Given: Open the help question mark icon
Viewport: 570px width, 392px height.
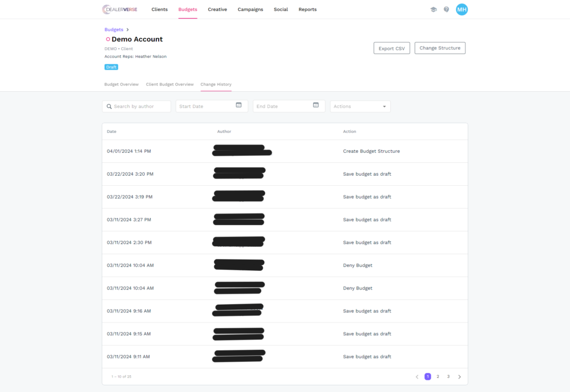Looking at the screenshot, I should pos(446,9).
